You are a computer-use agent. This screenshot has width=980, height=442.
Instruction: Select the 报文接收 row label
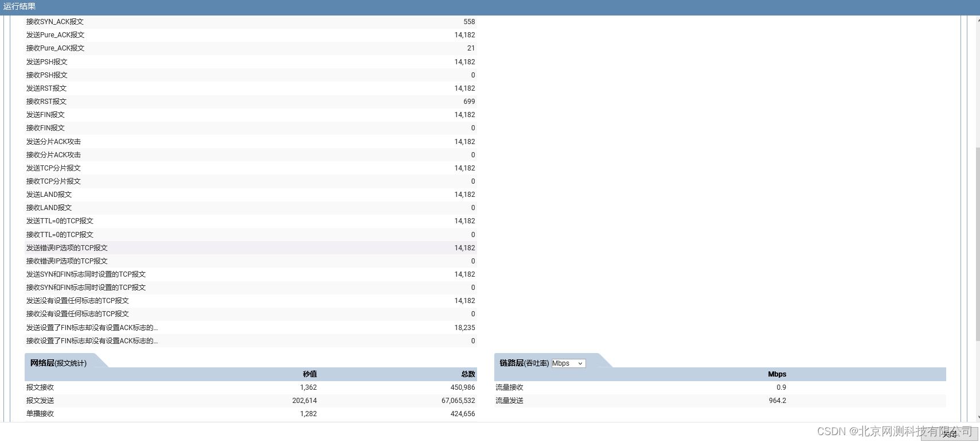[40, 387]
